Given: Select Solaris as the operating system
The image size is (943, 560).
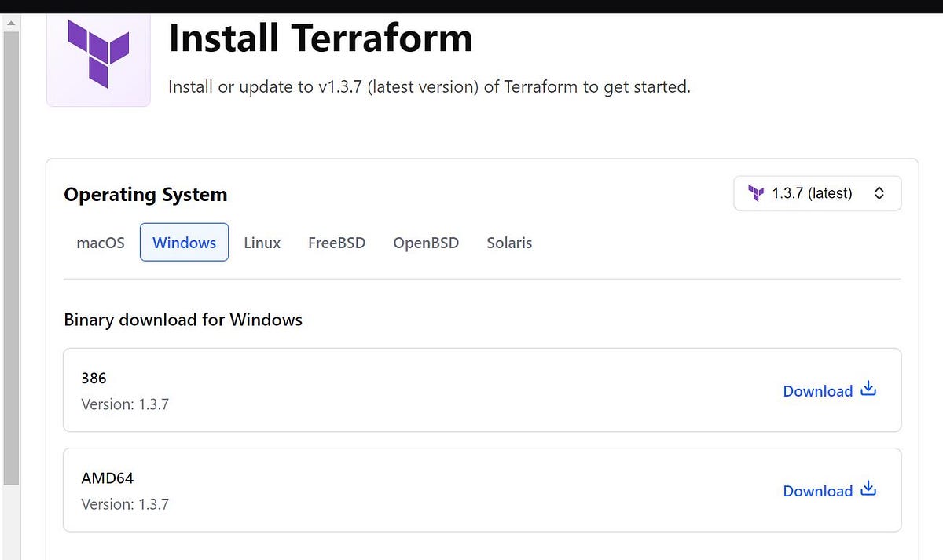Looking at the screenshot, I should [x=509, y=243].
